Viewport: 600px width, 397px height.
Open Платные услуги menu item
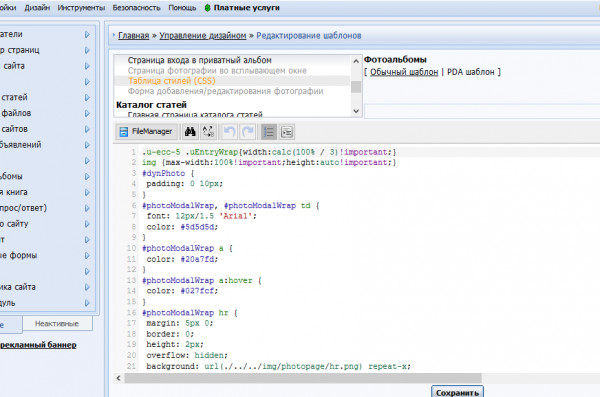click(x=246, y=8)
